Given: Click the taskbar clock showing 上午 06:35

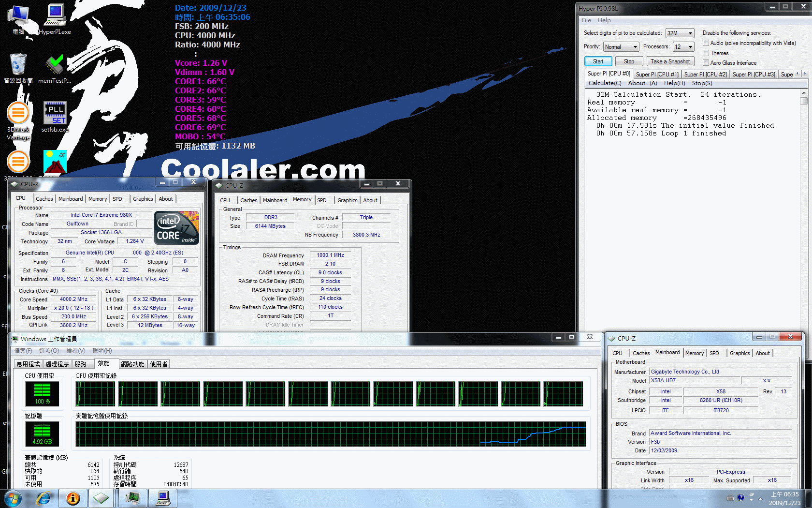Looking at the screenshot, I should tap(785, 498).
